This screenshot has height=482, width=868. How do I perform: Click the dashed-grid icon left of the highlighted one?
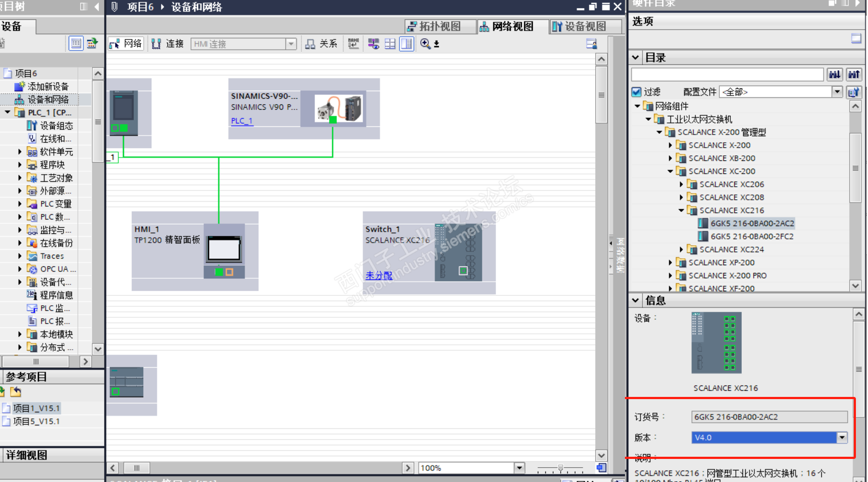click(390, 44)
